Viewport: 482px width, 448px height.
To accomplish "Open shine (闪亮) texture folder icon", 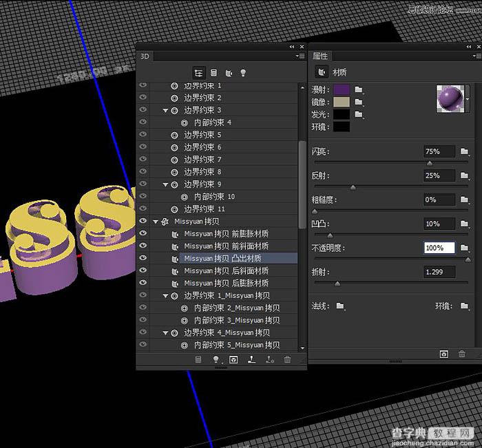I will click(465, 151).
